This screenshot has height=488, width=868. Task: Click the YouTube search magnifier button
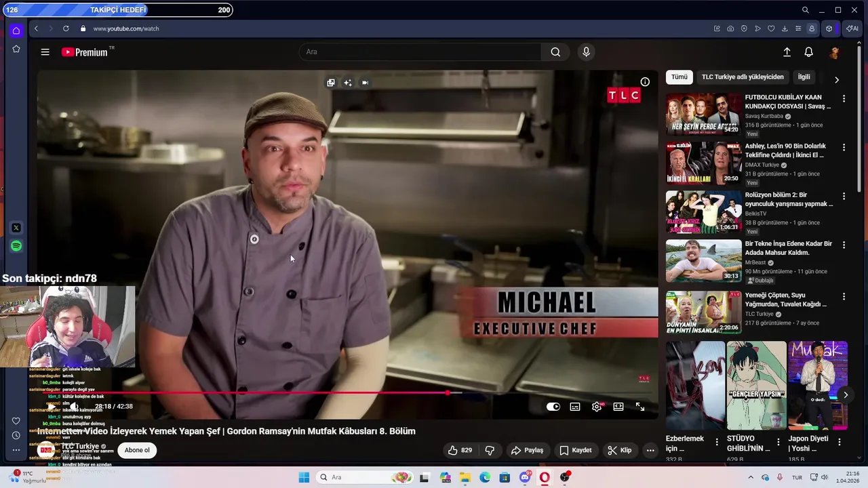pos(555,52)
